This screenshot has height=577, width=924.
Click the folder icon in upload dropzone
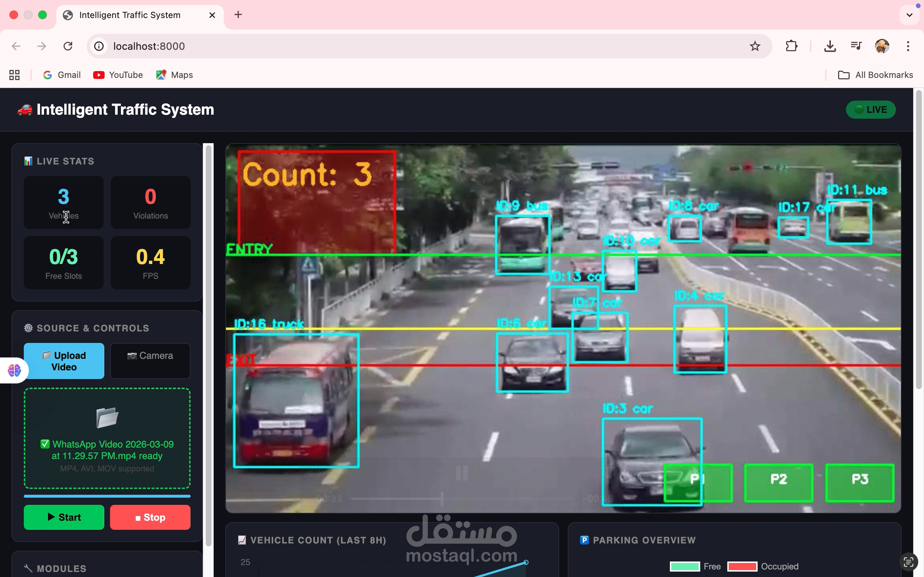pyautogui.click(x=107, y=418)
